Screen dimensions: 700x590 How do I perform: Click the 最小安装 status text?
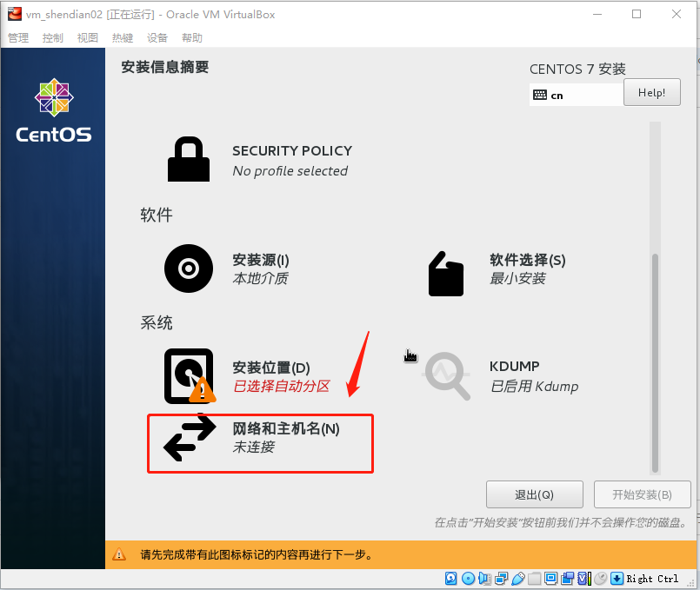click(518, 279)
